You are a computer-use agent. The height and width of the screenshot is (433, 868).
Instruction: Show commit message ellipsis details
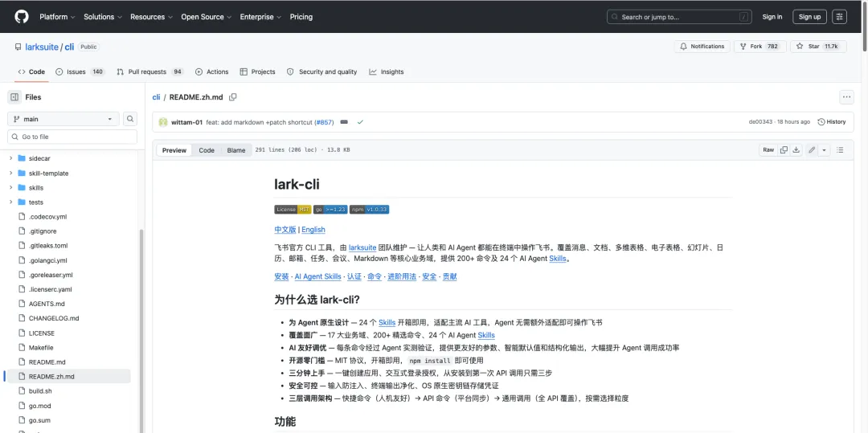[x=344, y=121]
